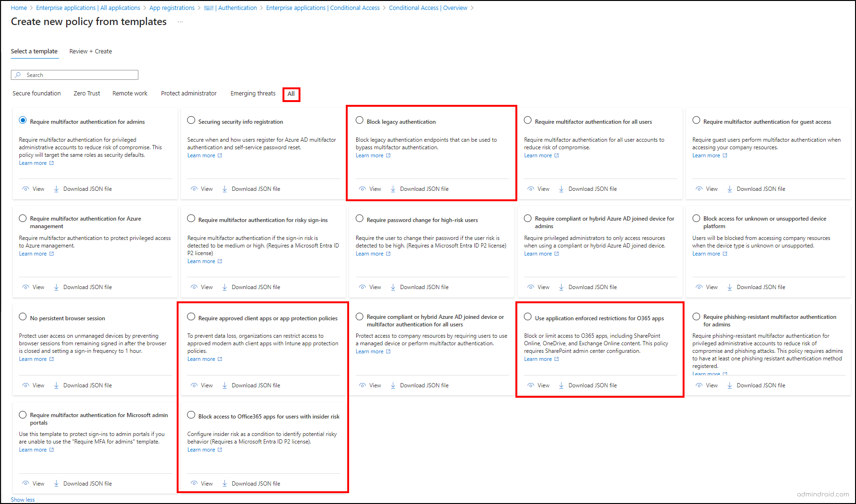Screen dimensions: 856x504
Task: Select the Zero Trust category tab
Action: (86, 93)
